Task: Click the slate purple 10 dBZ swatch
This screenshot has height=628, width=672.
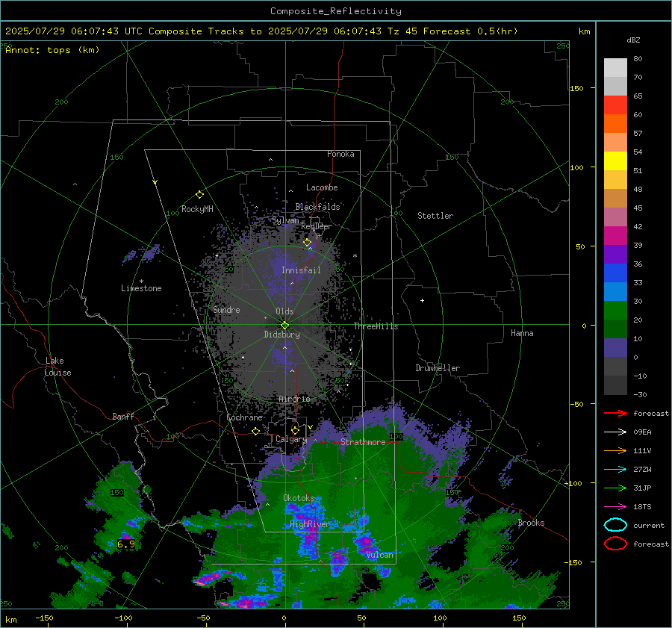Action: point(615,348)
